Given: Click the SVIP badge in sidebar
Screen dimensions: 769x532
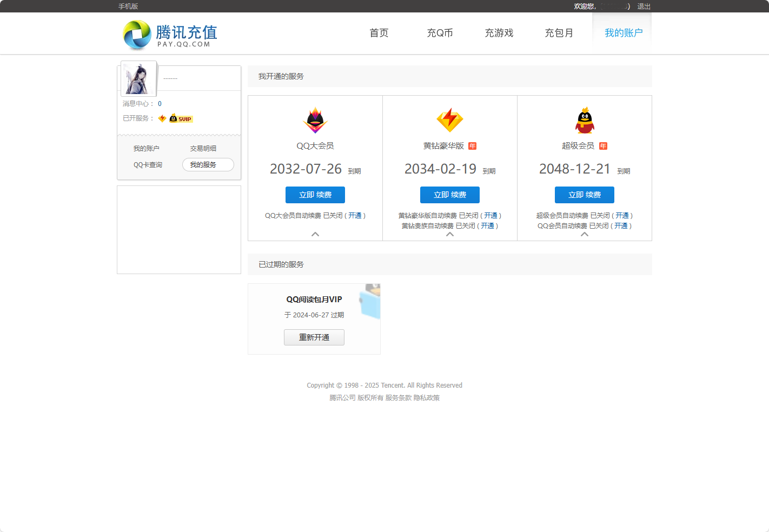Looking at the screenshot, I should (x=181, y=118).
